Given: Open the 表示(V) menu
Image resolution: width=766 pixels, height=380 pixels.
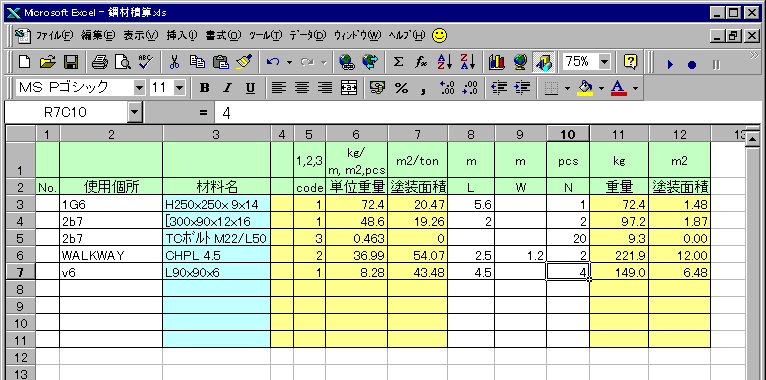Looking at the screenshot, I should [141, 36].
